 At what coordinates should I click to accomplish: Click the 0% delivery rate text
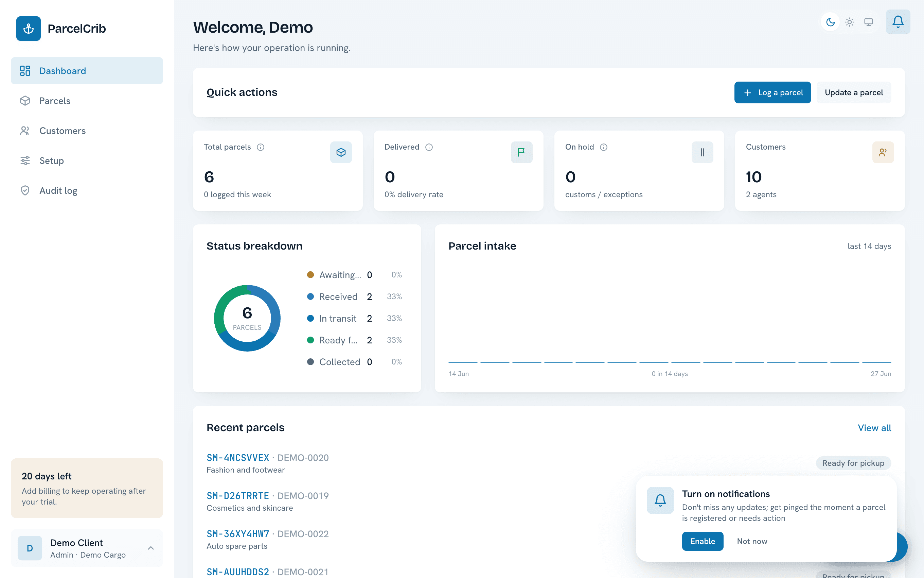click(414, 194)
